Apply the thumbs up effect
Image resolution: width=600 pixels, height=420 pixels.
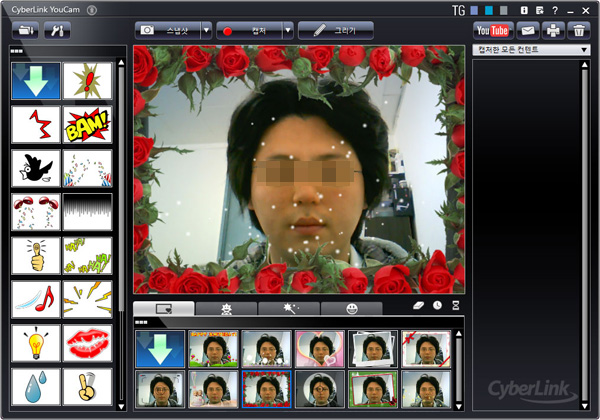click(36, 256)
